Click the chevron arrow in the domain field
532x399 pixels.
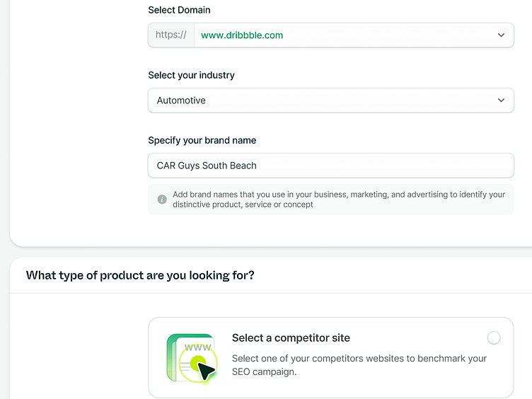[501, 35]
